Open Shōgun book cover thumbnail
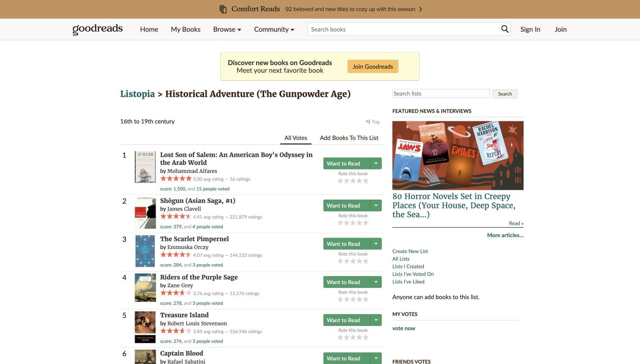The width and height of the screenshot is (640, 364). click(145, 213)
